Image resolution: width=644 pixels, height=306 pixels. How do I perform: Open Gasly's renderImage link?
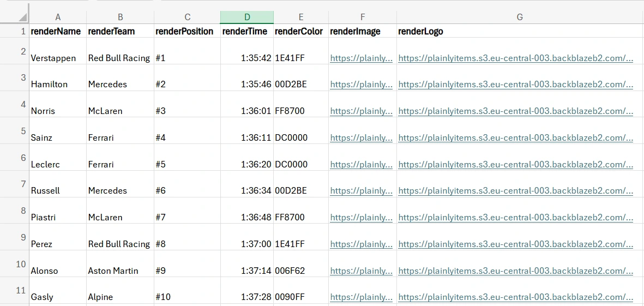pyautogui.click(x=361, y=297)
